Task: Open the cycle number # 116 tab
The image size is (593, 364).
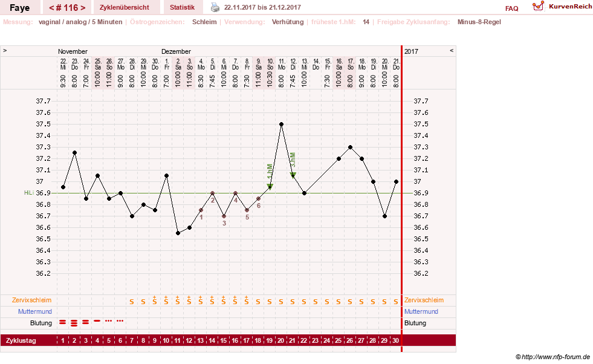Action: [67, 8]
